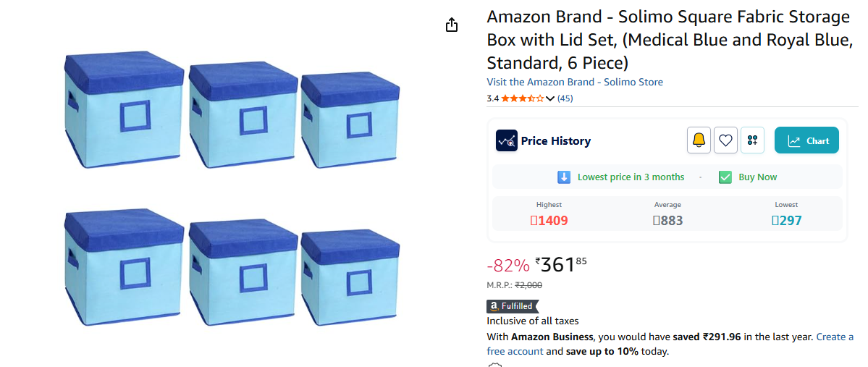Image resolution: width=868 pixels, height=367 pixels.
Task: Click the Average price value 883
Action: 667,221
